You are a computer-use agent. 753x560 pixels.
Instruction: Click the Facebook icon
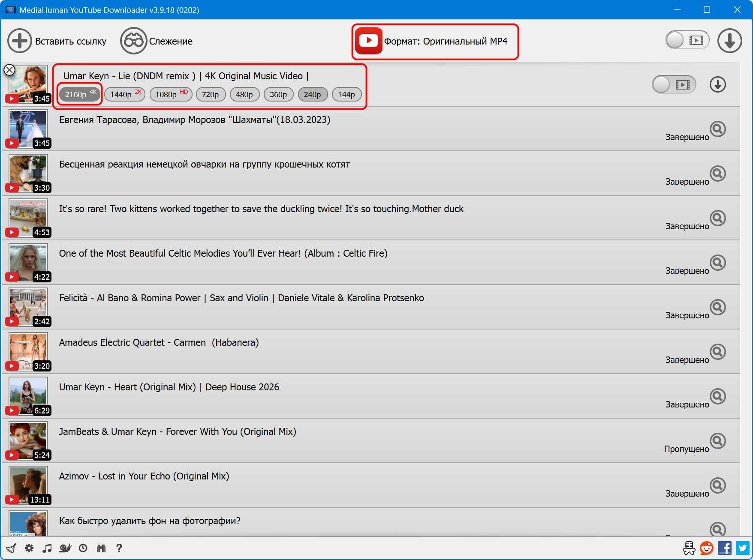click(x=724, y=548)
